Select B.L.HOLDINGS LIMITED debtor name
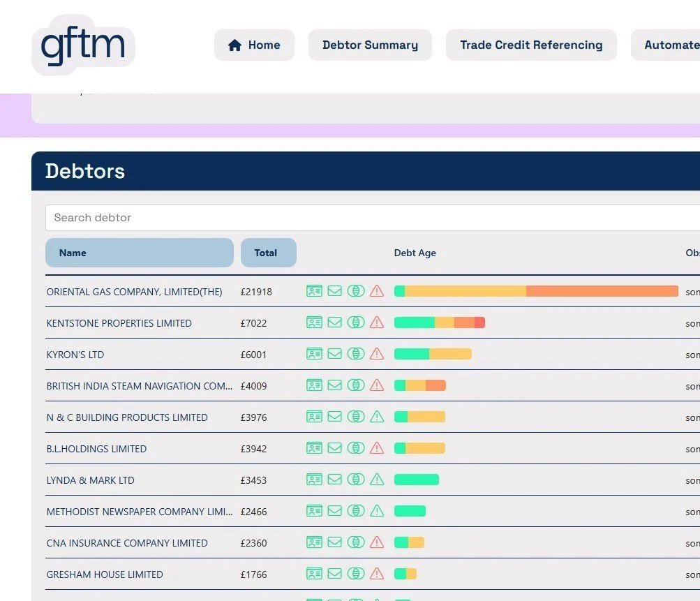Screen dimensions: 700x601 96,449
